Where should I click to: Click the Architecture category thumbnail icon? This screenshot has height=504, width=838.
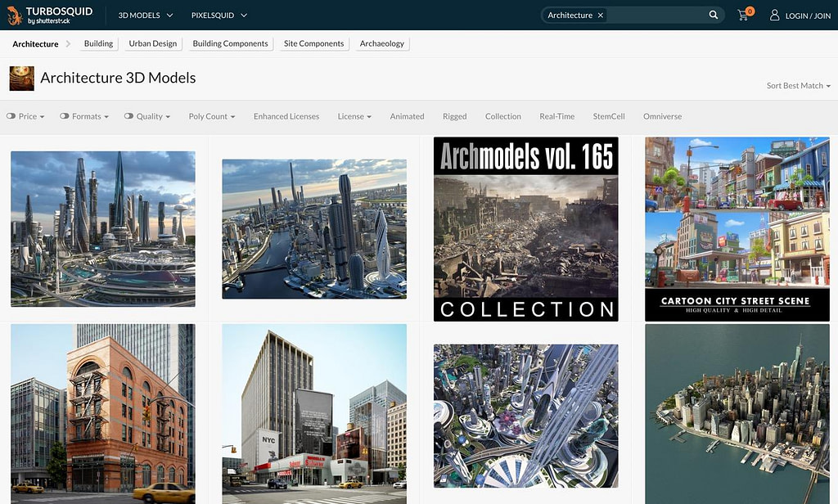pyautogui.click(x=21, y=79)
